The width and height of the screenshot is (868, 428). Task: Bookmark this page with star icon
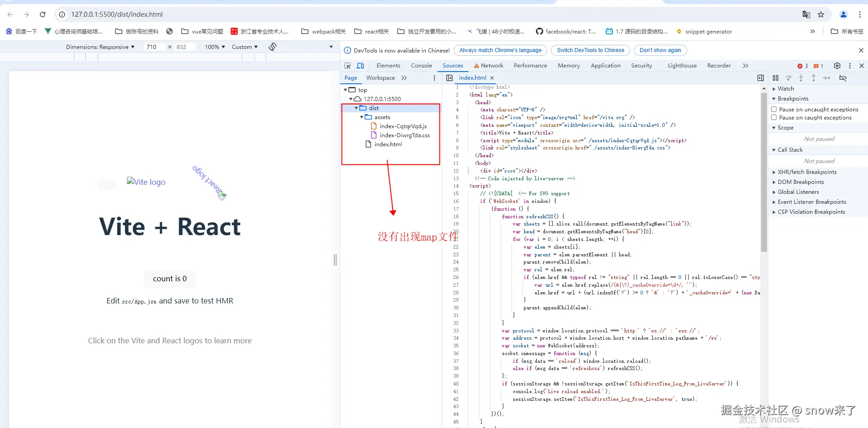click(x=821, y=14)
